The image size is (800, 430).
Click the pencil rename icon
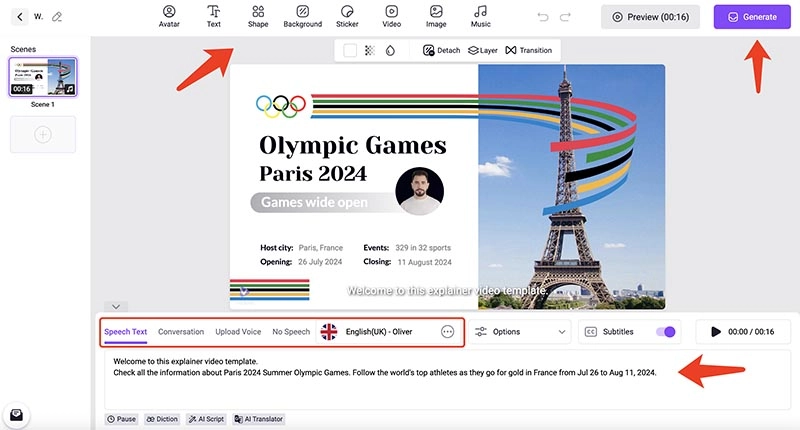(57, 17)
